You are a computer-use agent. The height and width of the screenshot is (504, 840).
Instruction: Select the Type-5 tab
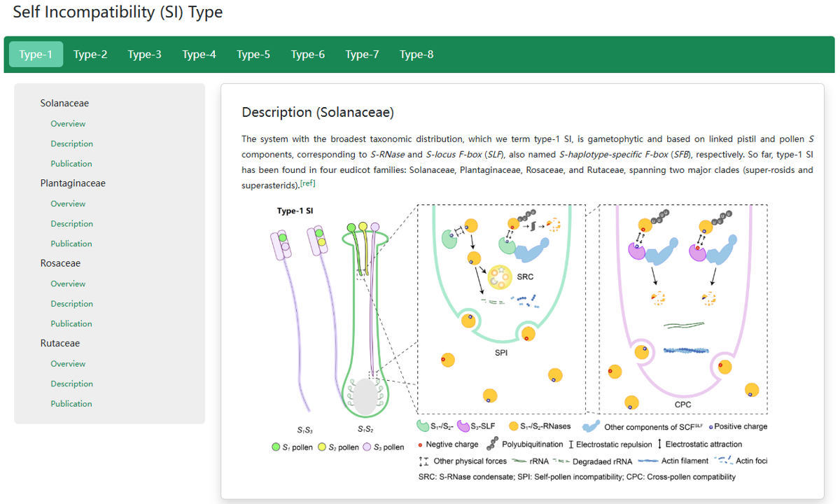[253, 55]
